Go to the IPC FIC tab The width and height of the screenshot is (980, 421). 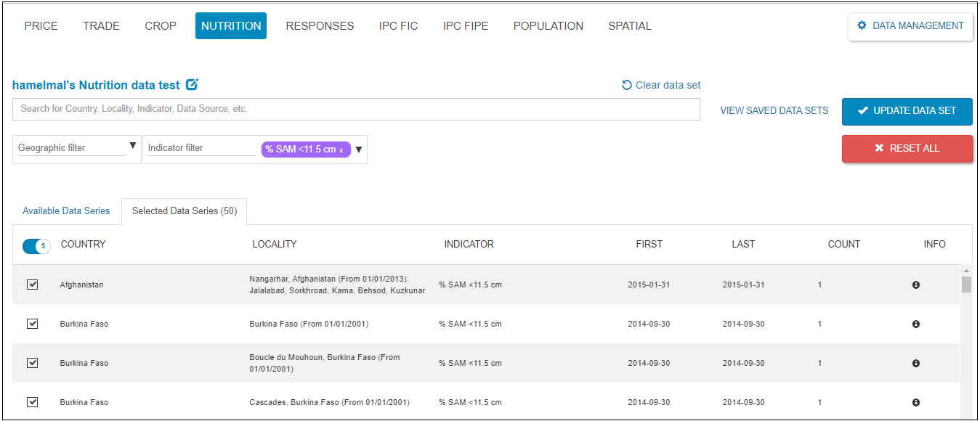398,26
